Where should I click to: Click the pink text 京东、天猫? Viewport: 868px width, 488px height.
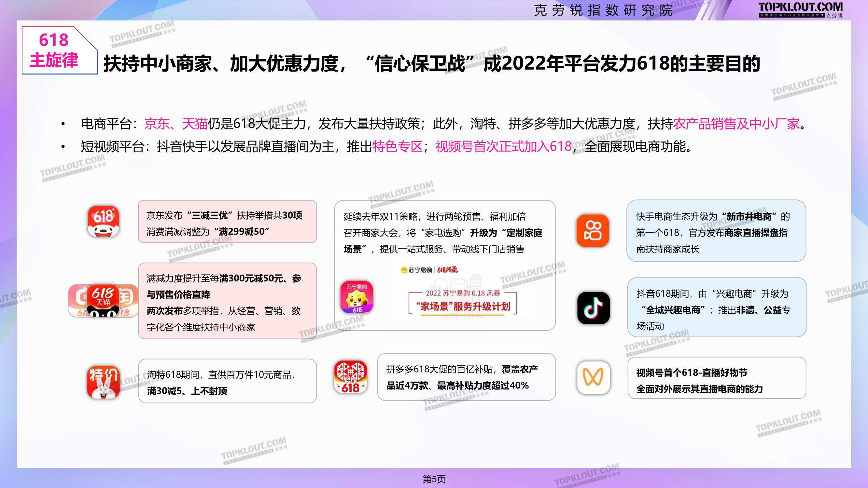[176, 124]
